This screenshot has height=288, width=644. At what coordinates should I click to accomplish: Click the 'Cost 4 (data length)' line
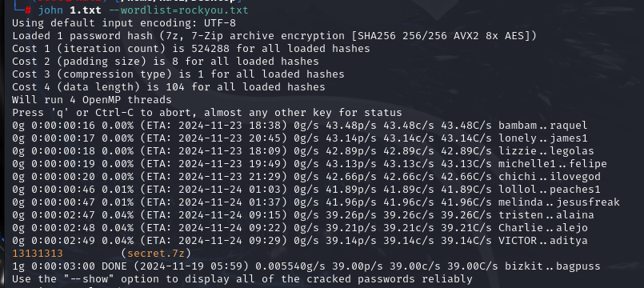(x=168, y=87)
